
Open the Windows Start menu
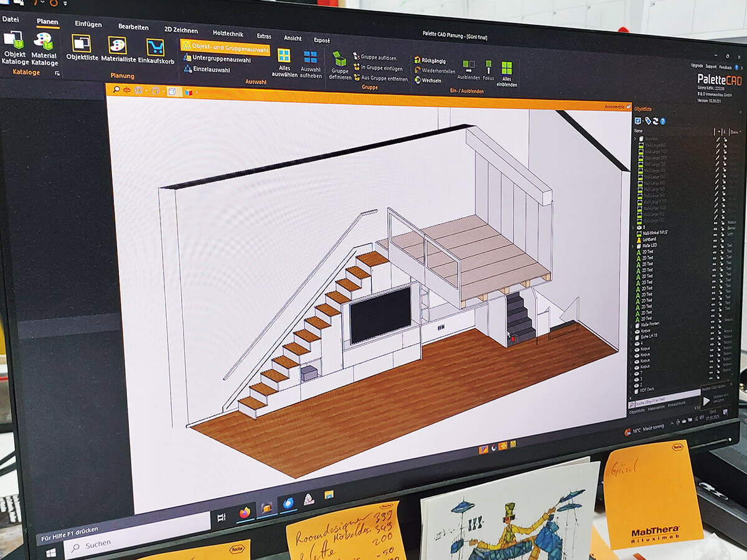coord(51,552)
